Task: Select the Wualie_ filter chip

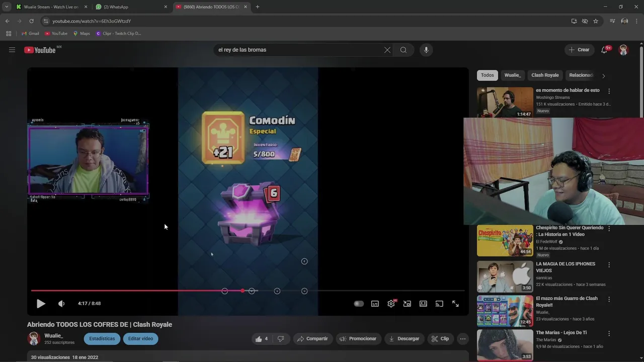Action: pyautogui.click(x=512, y=75)
